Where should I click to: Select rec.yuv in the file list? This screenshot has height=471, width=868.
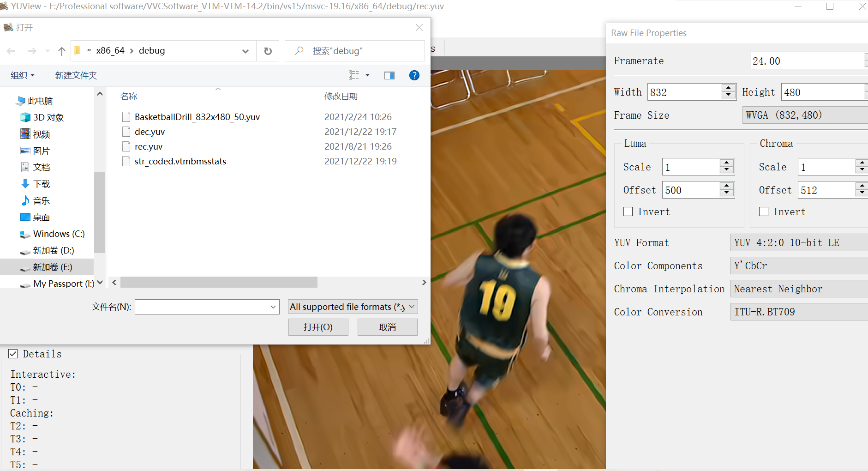pyautogui.click(x=148, y=146)
